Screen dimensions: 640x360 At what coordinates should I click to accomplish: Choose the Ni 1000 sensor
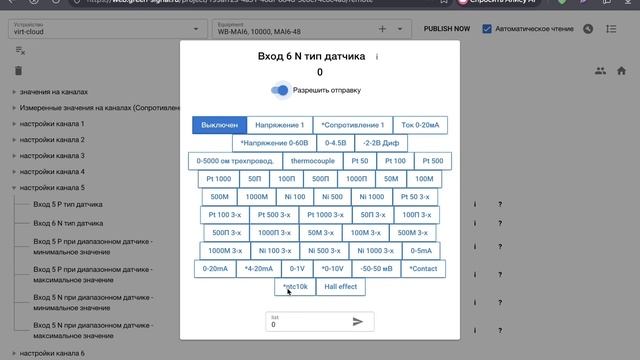coord(371,197)
